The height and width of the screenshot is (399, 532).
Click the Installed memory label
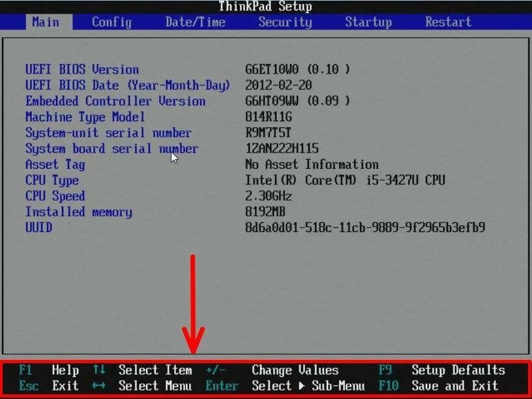coord(79,212)
